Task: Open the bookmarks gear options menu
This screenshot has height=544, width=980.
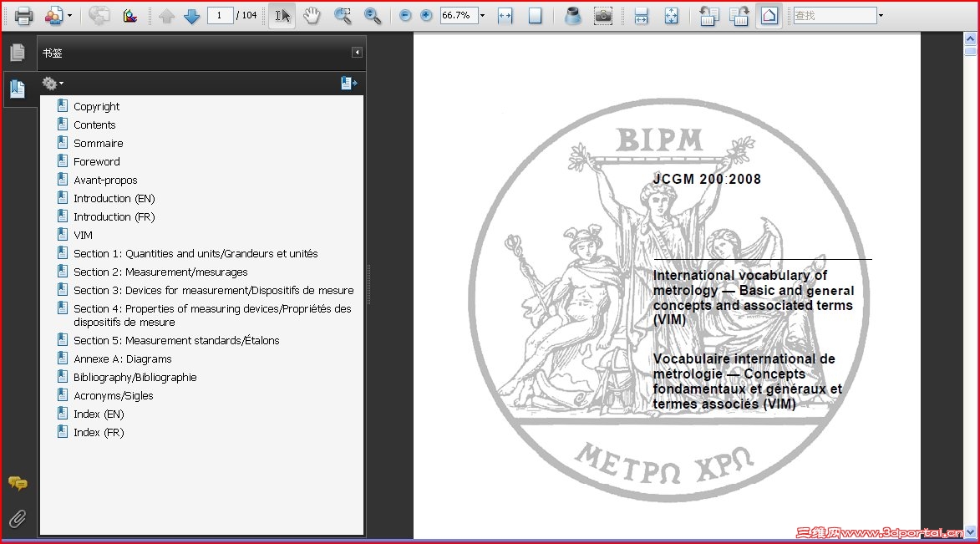Action: (x=53, y=84)
